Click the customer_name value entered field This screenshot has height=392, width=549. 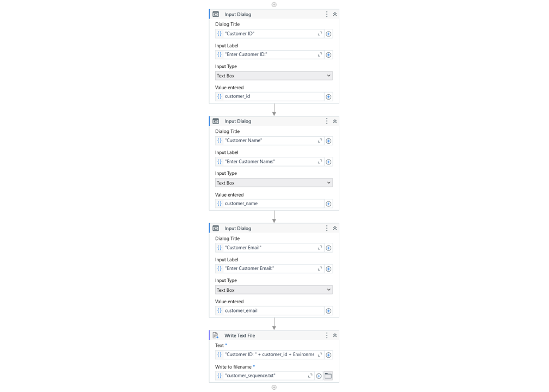[269, 204]
